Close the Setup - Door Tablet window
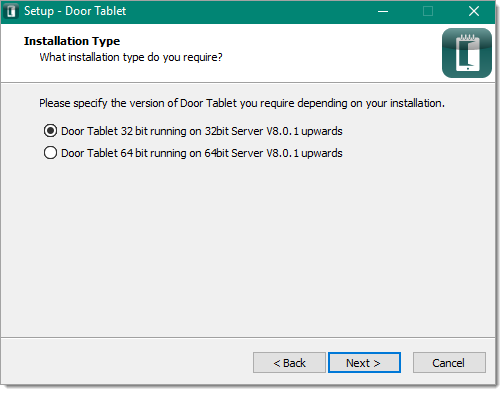 473,11
